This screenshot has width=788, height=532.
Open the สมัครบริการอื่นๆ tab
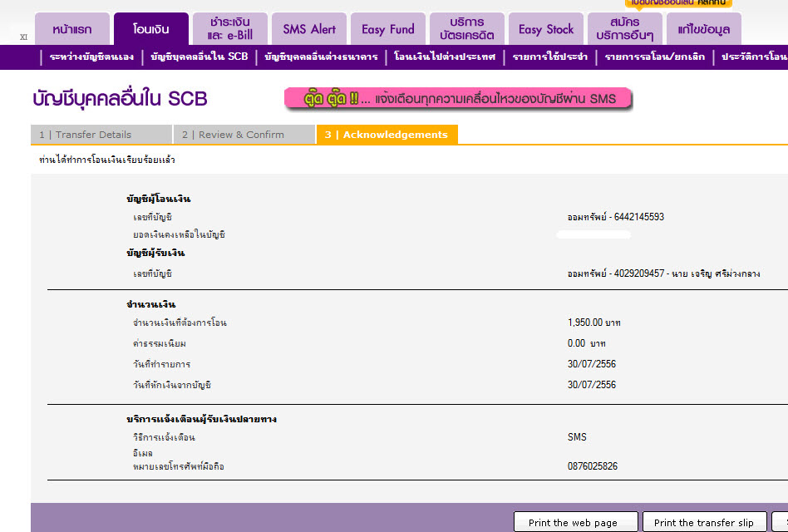625,29
